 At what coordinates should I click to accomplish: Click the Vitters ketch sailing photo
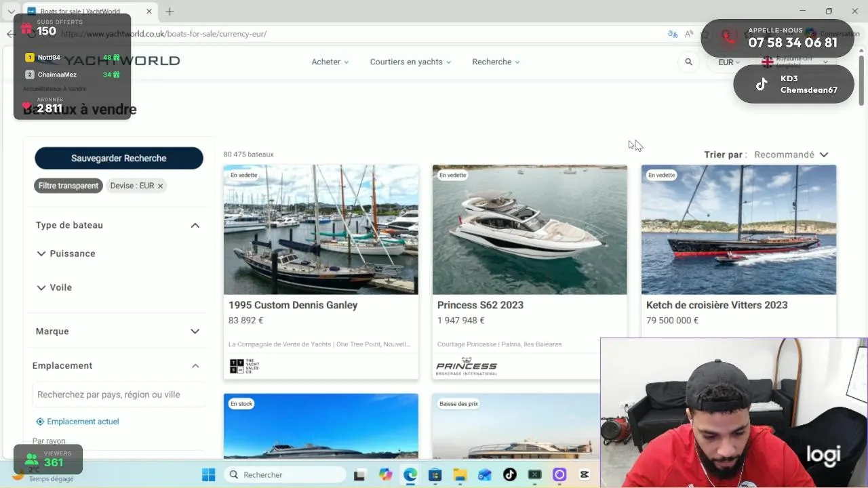(738, 230)
